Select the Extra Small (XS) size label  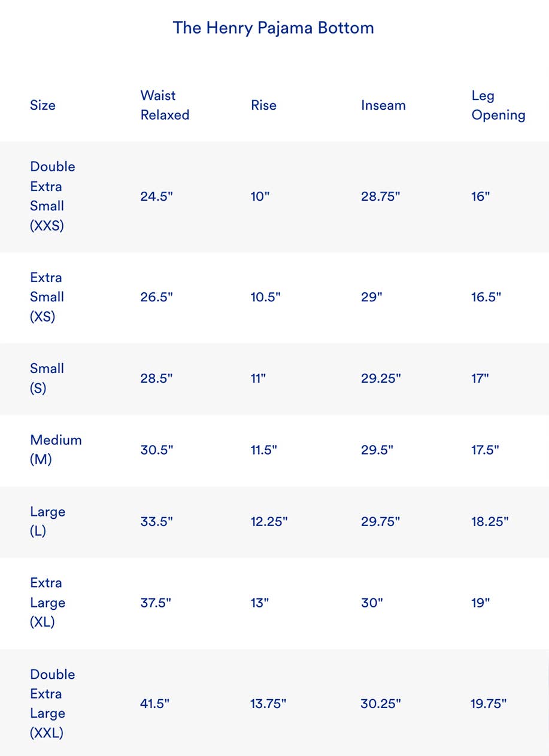[47, 297]
